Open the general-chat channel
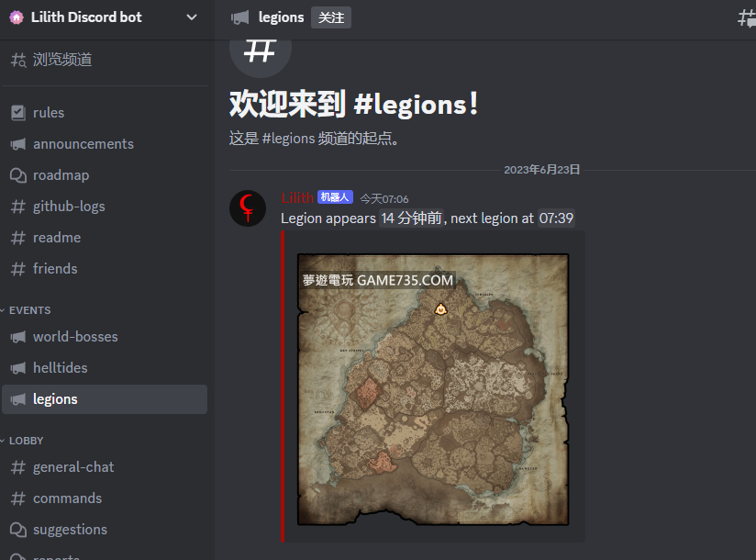This screenshot has height=560, width=756. click(105, 467)
